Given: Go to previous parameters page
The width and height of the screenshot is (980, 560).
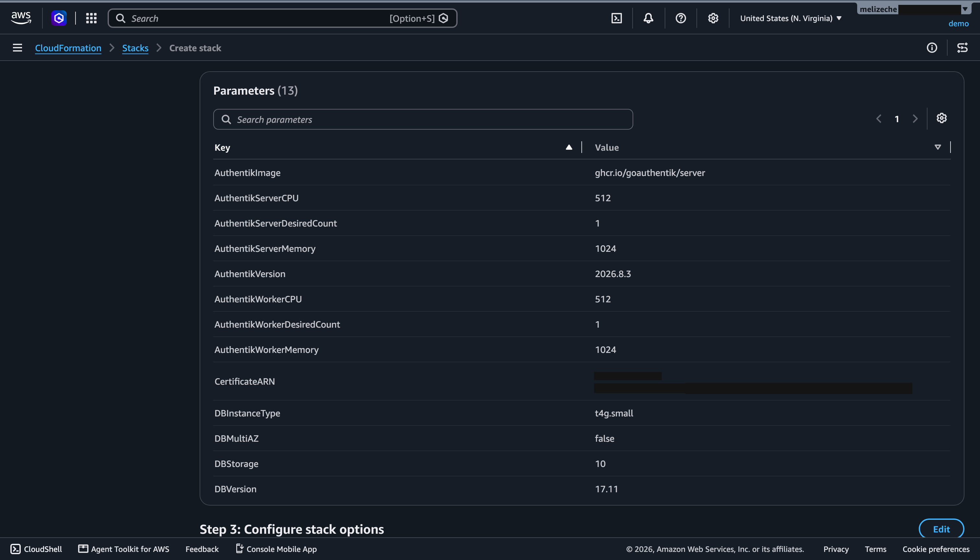Looking at the screenshot, I should pos(879,119).
